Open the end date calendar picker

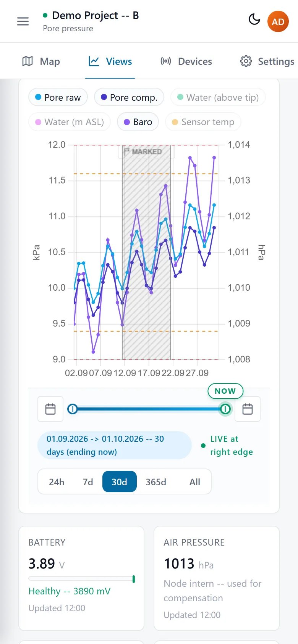[x=248, y=409]
